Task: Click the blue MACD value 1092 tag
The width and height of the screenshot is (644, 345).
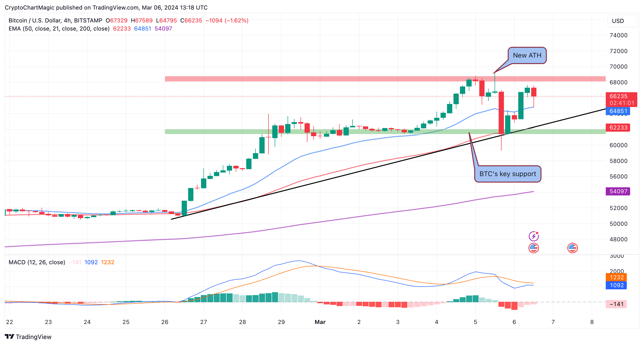Action: [616, 285]
